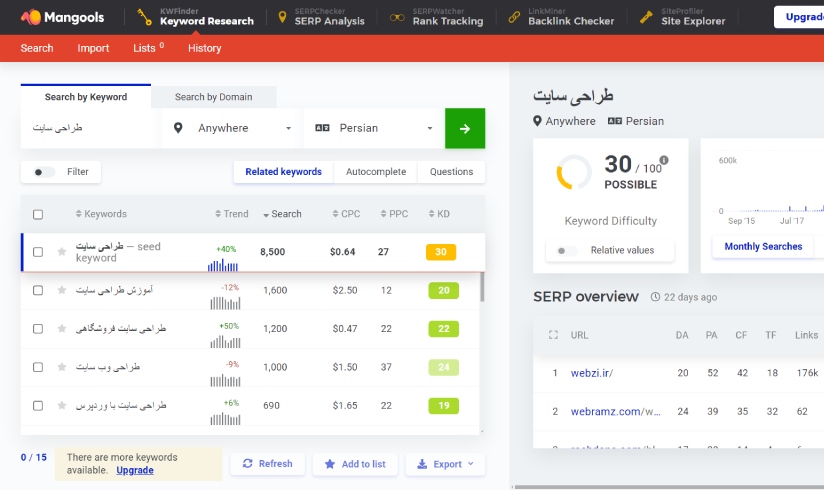
Task: Select the Search by Keyword tab
Action: click(x=86, y=97)
